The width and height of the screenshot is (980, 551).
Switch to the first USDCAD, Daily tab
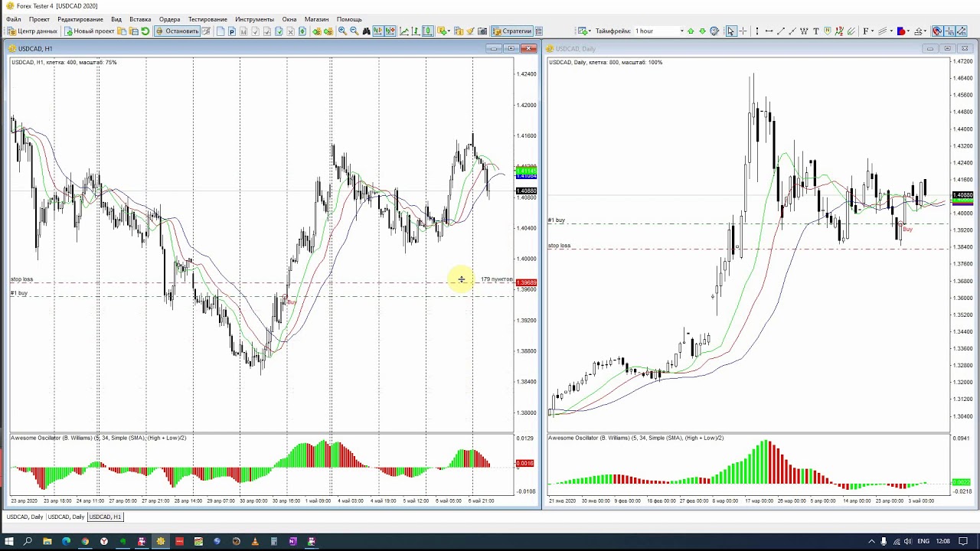[x=24, y=517]
